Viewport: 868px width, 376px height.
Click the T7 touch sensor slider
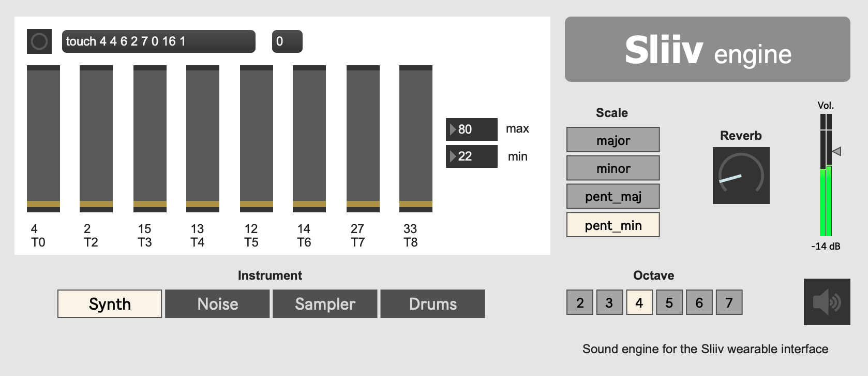coord(363,139)
